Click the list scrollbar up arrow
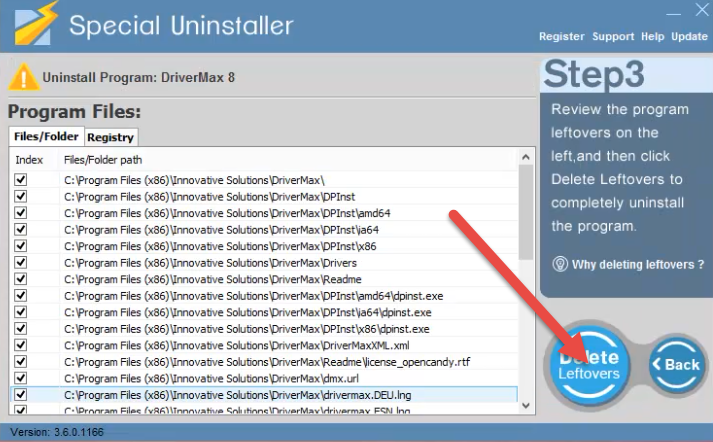 [x=526, y=157]
